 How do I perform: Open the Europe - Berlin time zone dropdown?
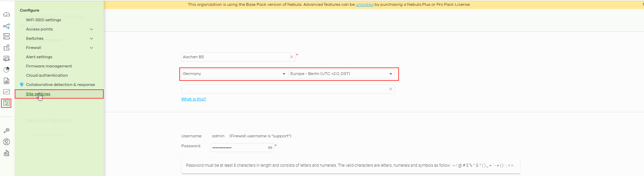click(x=341, y=74)
